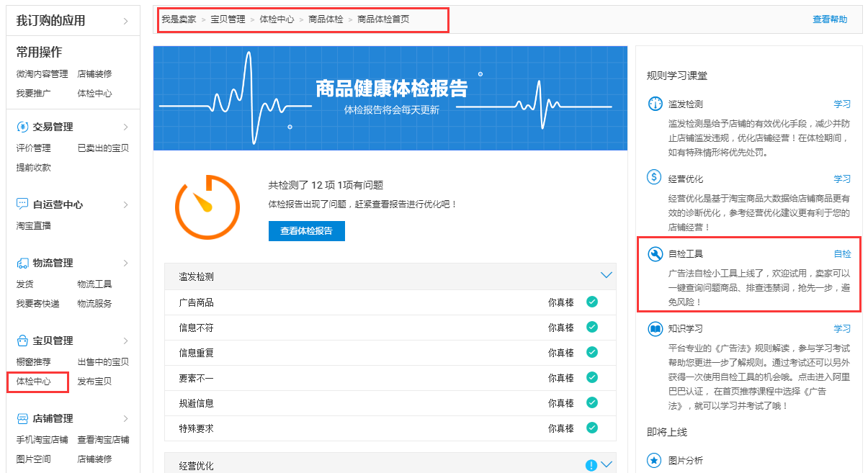Expand 物流管理 arrow
Viewport: 868px width, 473px height.
click(x=125, y=263)
